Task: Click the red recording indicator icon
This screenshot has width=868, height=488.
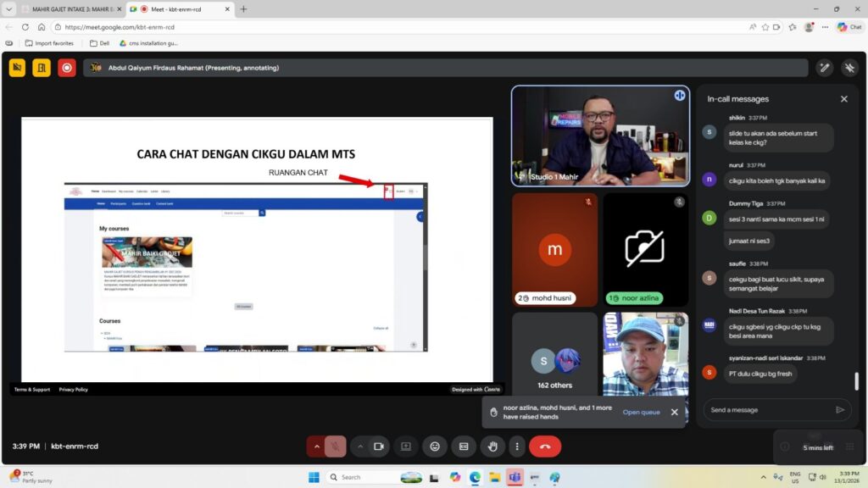Action: 67,68
